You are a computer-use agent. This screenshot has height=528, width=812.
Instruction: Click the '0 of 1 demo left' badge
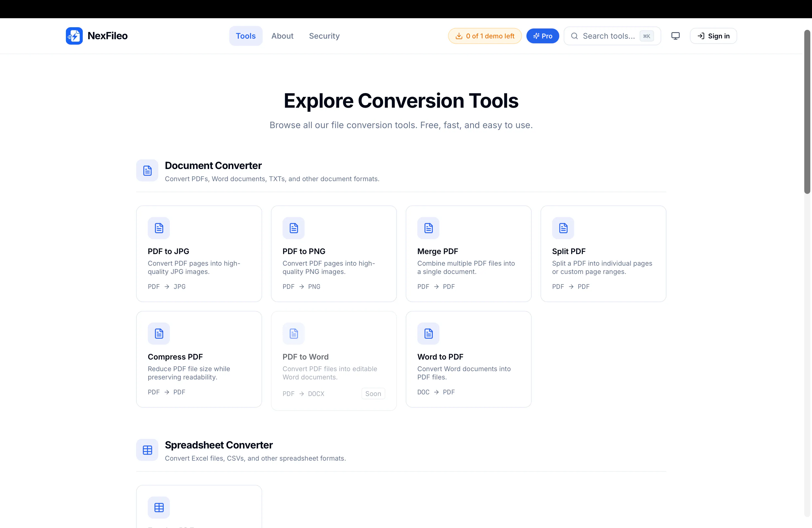coord(485,36)
